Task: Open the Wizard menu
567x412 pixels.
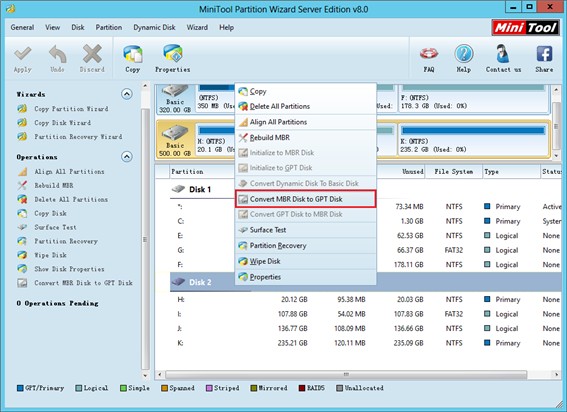Action: pos(197,27)
